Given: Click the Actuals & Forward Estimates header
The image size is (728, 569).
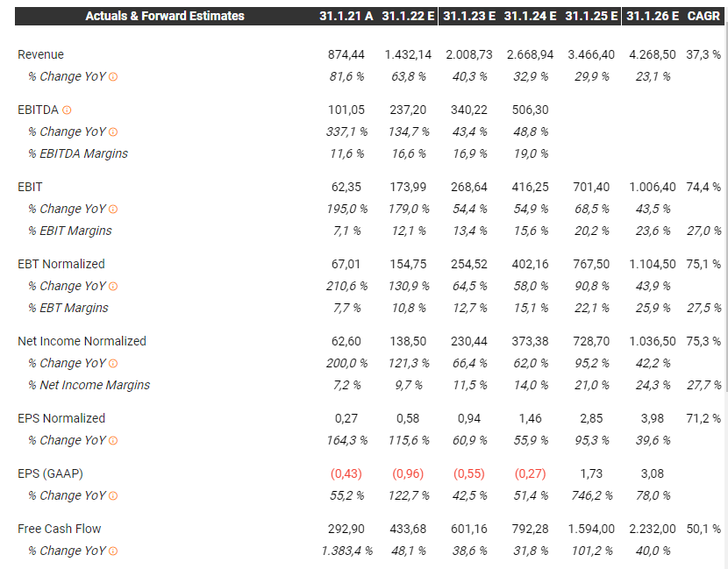Looking at the screenshot, I should pyautogui.click(x=165, y=16).
